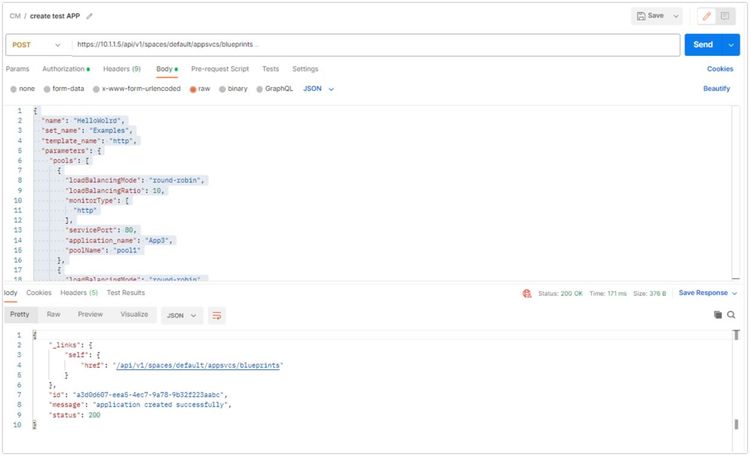Viewport: 750px width, 456px height.
Task: Click Save Response
Action: [703, 293]
